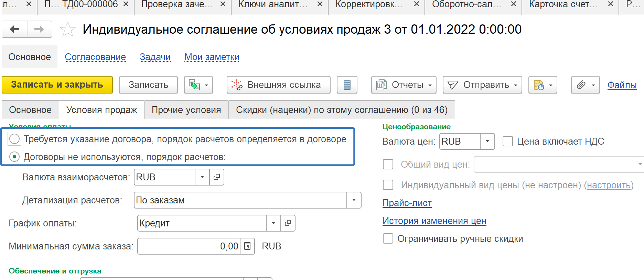Toggle 'Общий вид цен' checkbox
644x280 pixels.
click(x=388, y=164)
